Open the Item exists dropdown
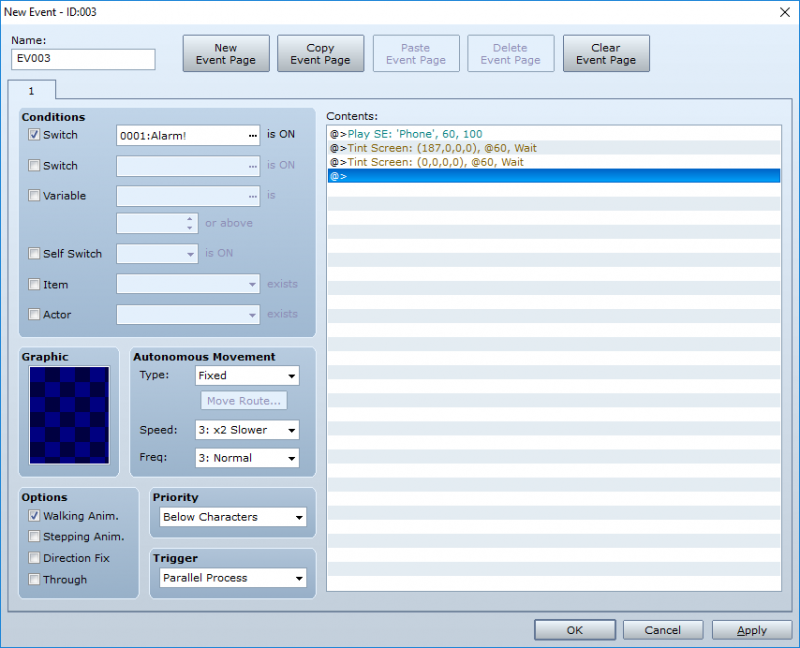The width and height of the screenshot is (800, 648). point(188,284)
